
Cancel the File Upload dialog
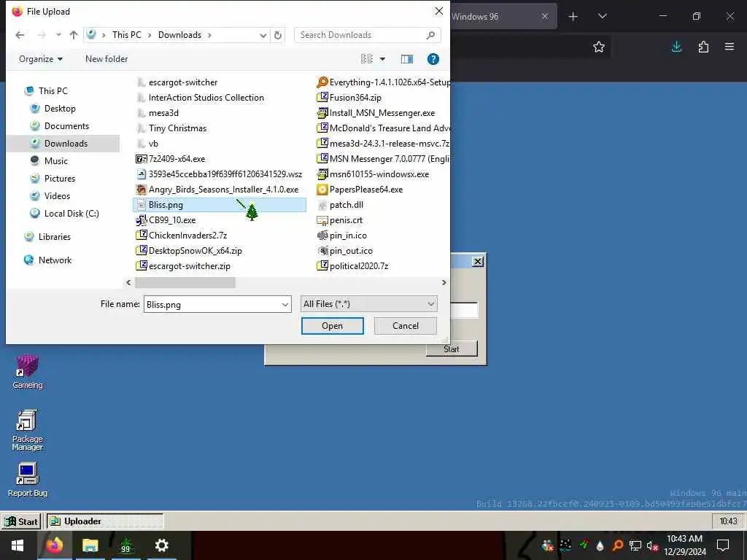pyautogui.click(x=406, y=326)
